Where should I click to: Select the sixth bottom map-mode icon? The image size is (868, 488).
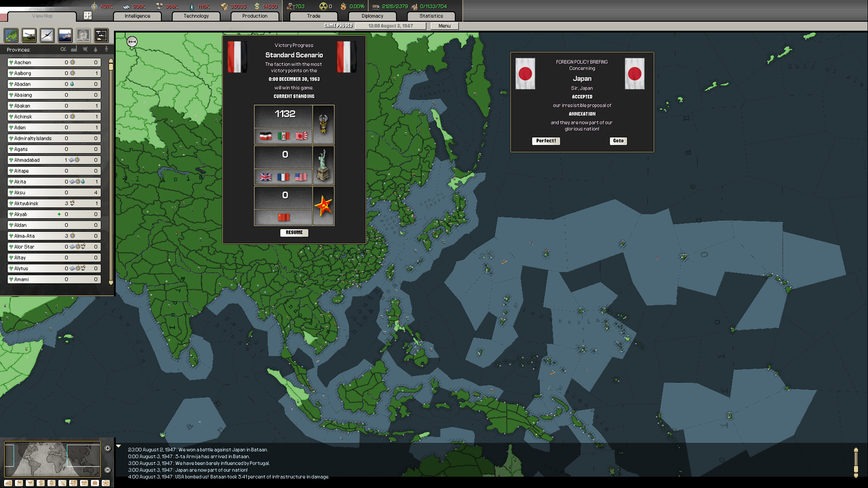tap(62, 483)
